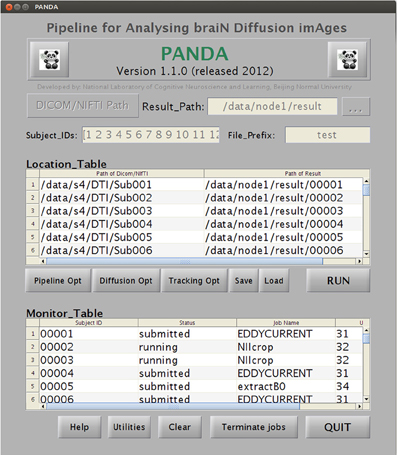Open the browse '...' button for Result_Path

click(x=356, y=107)
